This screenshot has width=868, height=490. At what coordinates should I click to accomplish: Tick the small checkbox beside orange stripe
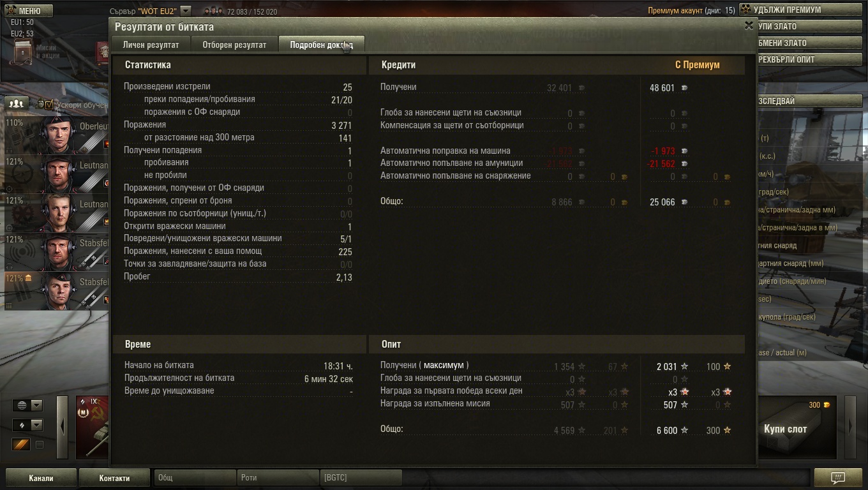tap(39, 445)
